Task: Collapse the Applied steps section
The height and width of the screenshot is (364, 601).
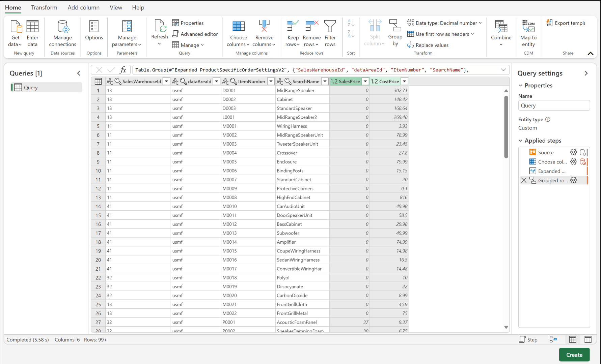Action: [520, 141]
